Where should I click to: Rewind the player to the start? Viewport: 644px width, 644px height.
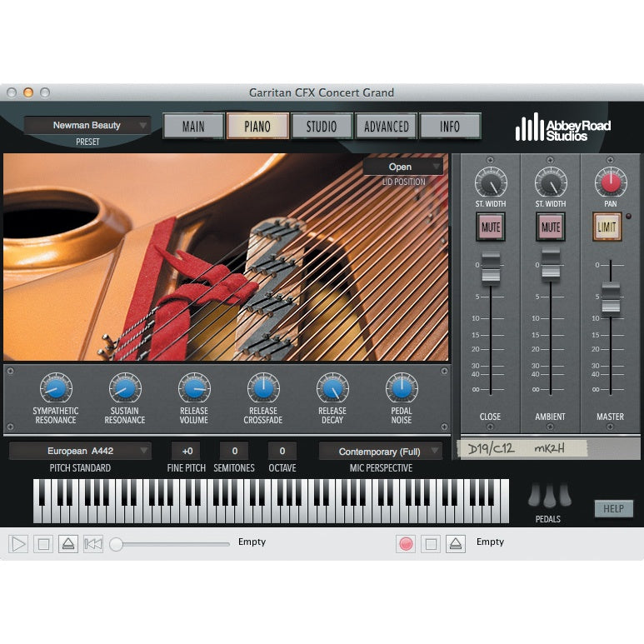[x=93, y=544]
